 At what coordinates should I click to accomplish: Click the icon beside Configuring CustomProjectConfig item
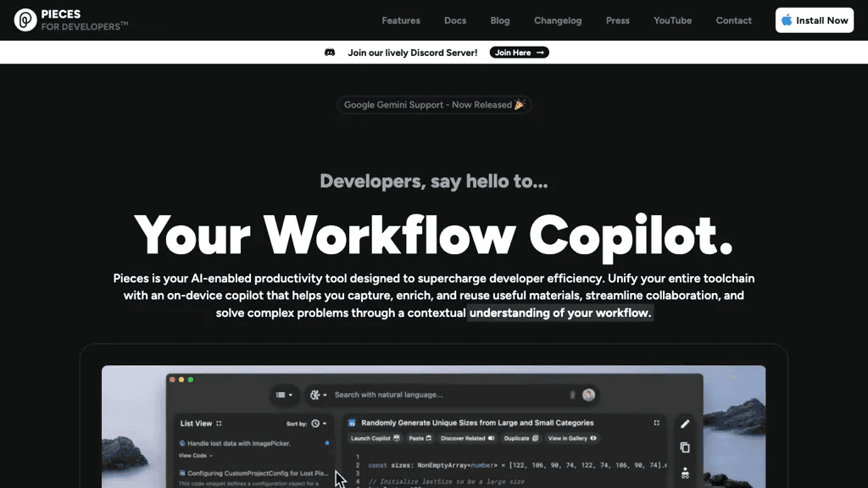coord(182,473)
